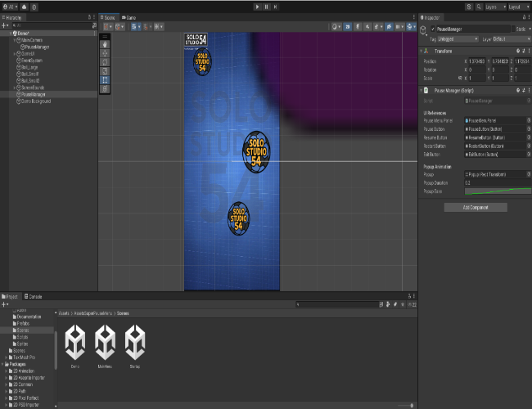This screenshot has width=532, height=409.
Task: Open the Inspector tab
Action: [x=430, y=18]
